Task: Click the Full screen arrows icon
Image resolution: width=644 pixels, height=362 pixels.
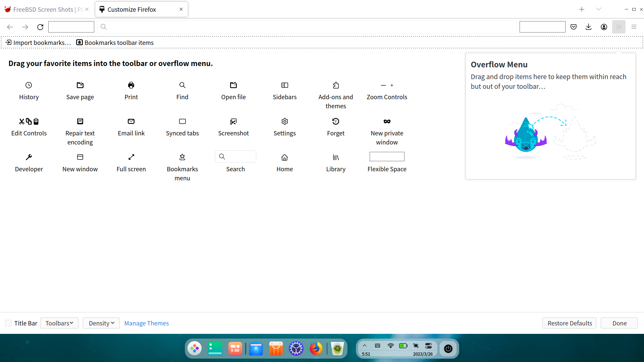Action: point(131,157)
